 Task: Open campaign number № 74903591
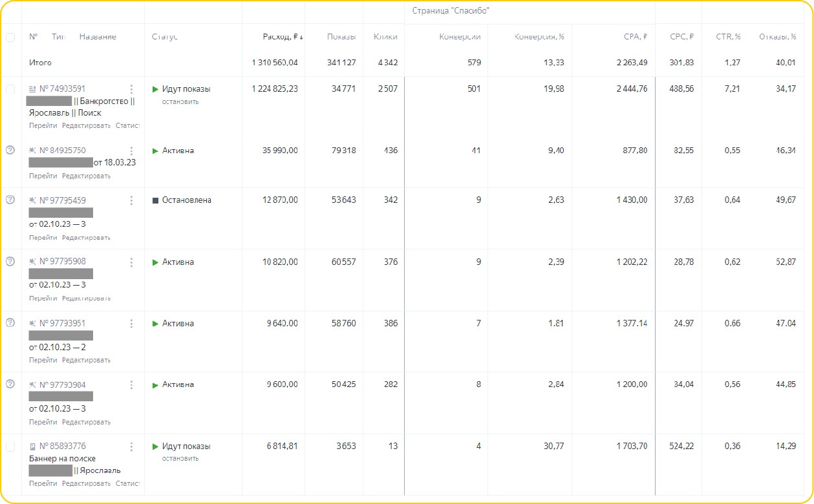(x=63, y=89)
